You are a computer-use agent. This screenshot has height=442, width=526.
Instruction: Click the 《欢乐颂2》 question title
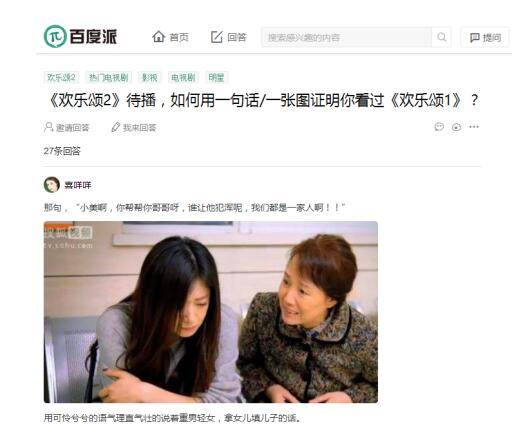pyautogui.click(x=263, y=100)
